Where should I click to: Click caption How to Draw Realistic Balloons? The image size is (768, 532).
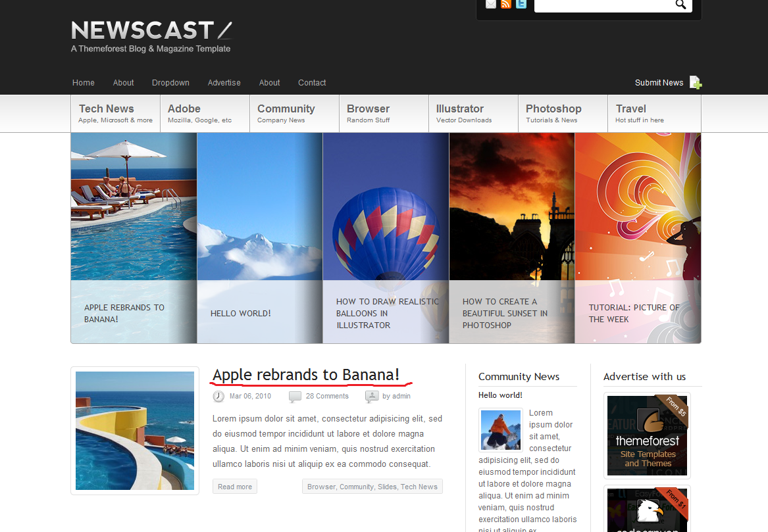(x=388, y=313)
